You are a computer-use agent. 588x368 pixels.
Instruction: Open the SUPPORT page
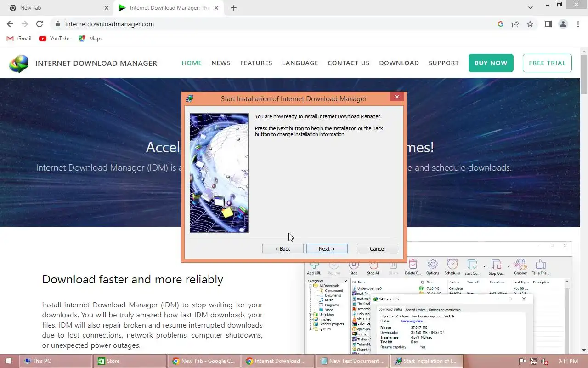444,63
